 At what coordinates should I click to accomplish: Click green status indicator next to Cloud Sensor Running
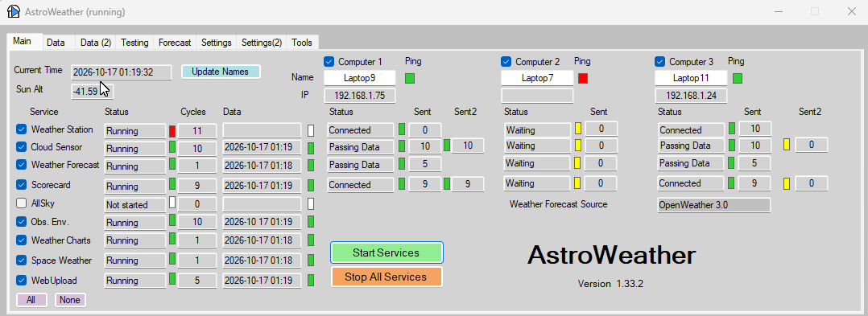coord(172,147)
